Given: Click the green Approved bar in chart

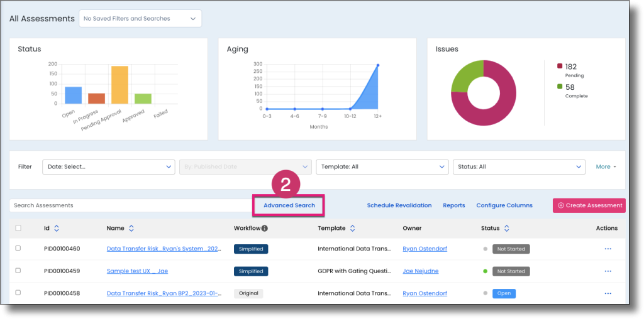Looking at the screenshot, I should 143,99.
